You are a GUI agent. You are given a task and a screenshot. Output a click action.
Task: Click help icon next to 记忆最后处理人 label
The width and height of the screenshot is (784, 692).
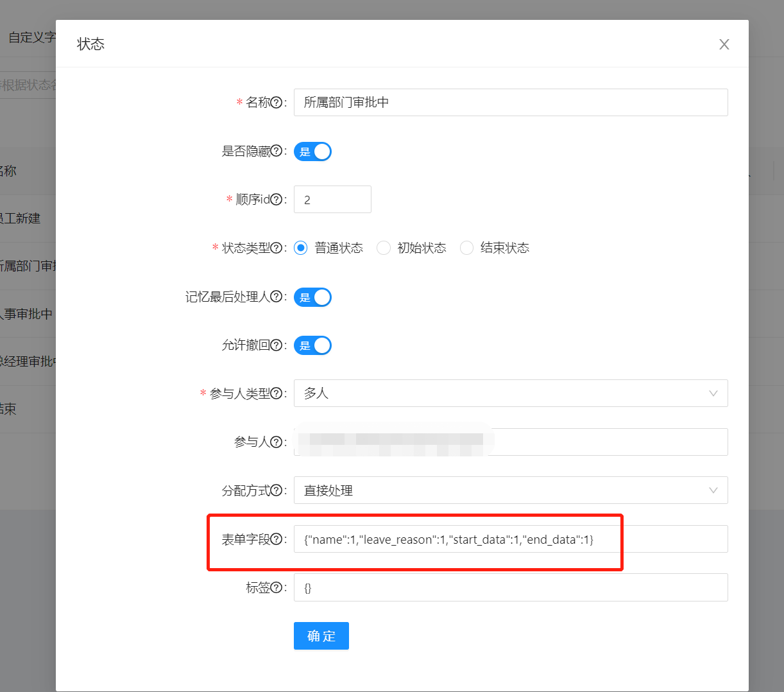tap(277, 297)
